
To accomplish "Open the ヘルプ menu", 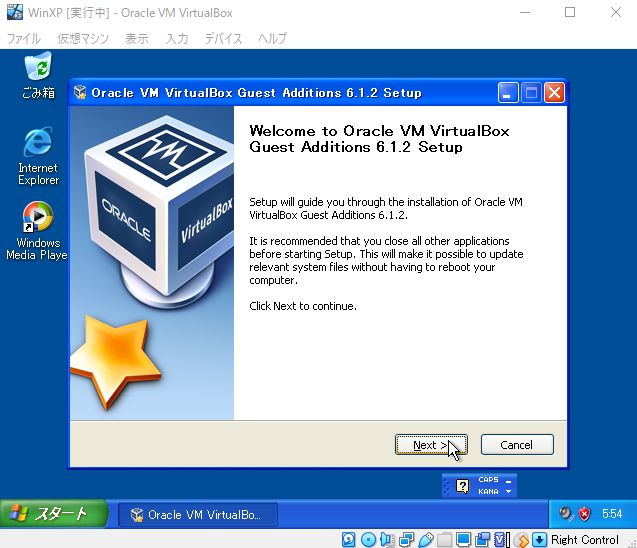I will [273, 39].
